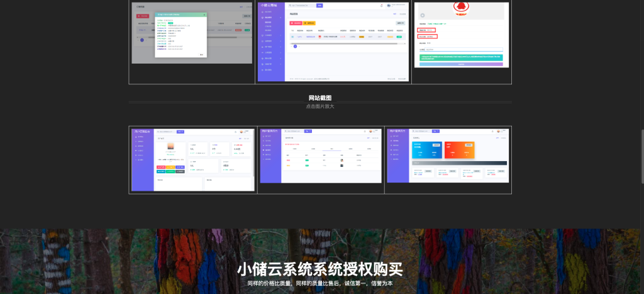Open the user dashboard screenshot with avatar card

pyautogui.click(x=193, y=160)
